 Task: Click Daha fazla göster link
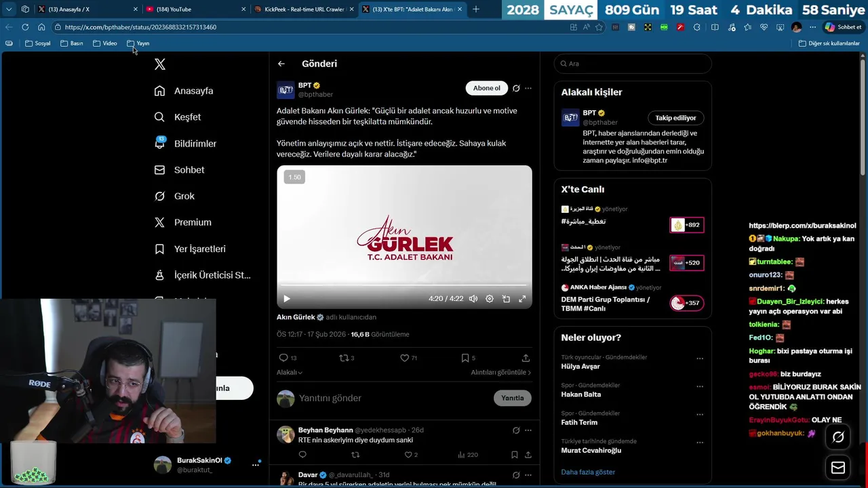tap(588, 472)
